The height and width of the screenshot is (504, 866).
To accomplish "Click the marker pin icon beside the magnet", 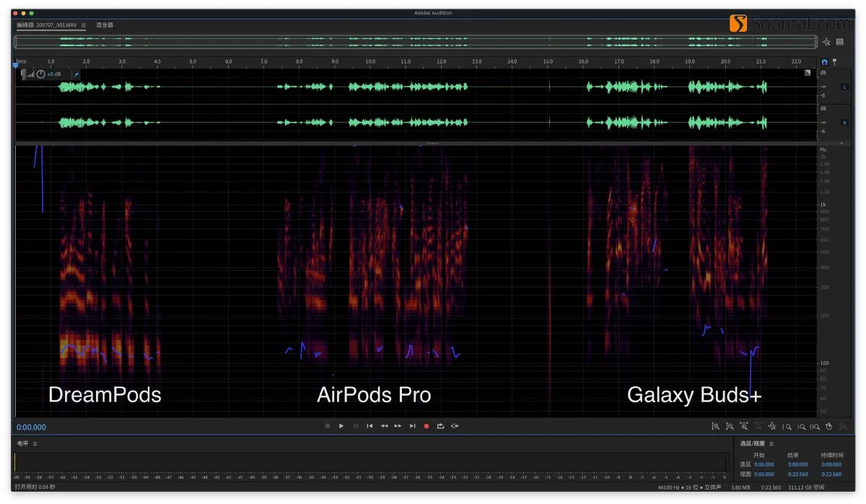I will click(x=835, y=62).
